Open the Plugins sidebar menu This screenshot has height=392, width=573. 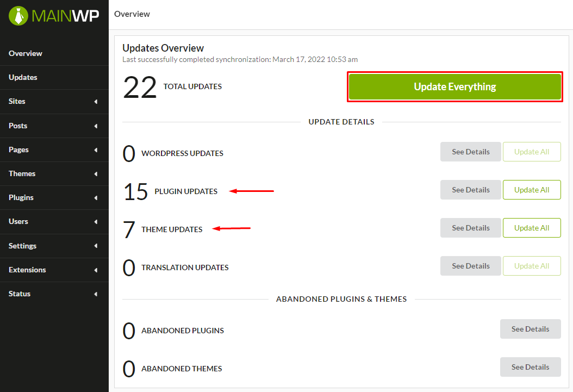tap(54, 198)
